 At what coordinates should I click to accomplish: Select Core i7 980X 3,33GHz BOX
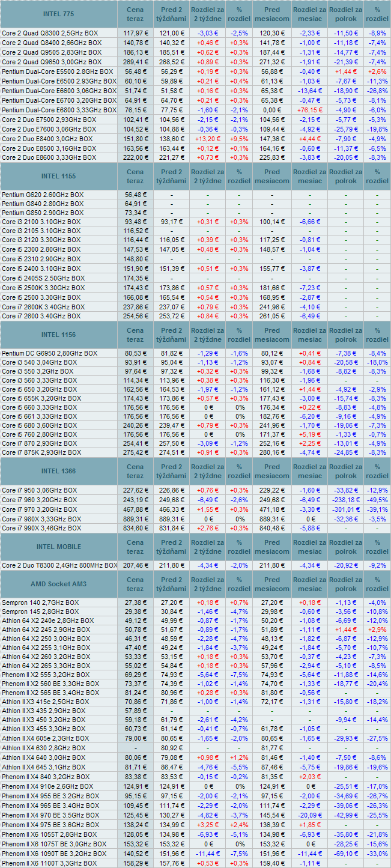[41, 518]
